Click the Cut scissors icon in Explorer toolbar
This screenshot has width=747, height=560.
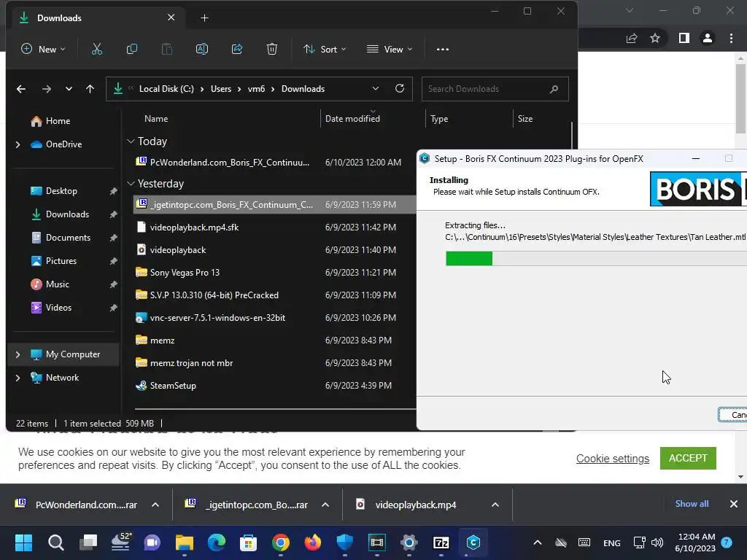pos(97,49)
